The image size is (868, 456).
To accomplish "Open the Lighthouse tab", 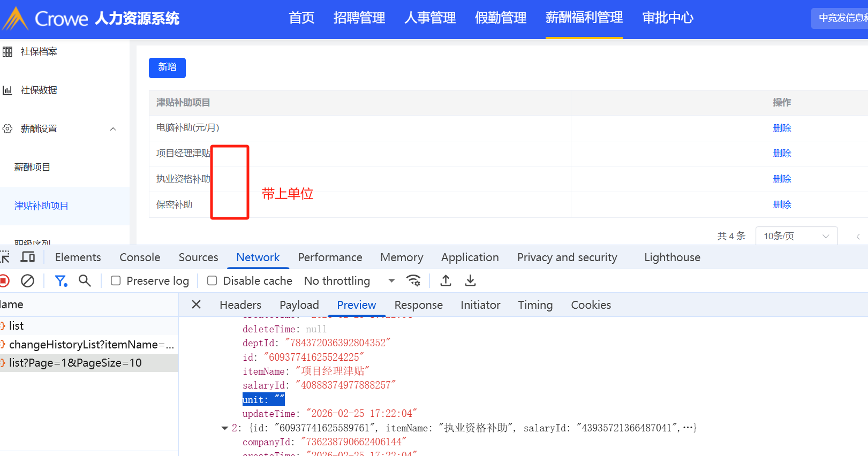I will [672, 257].
